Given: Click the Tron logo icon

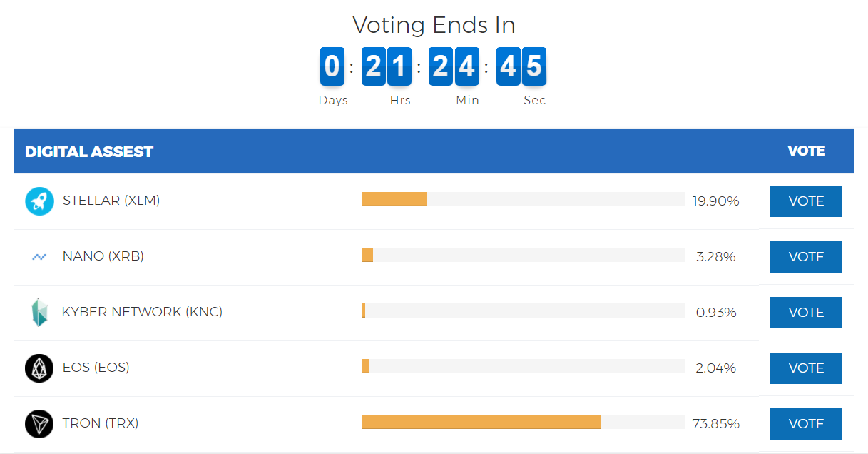Looking at the screenshot, I should (39, 424).
